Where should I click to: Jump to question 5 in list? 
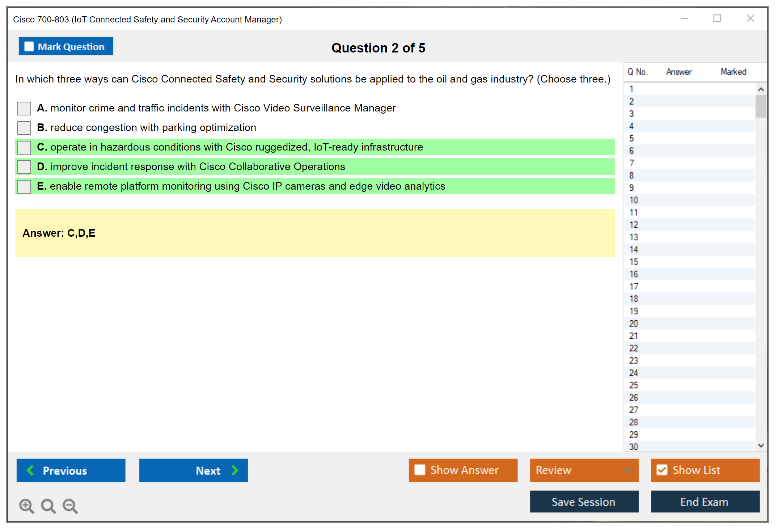pos(631,139)
